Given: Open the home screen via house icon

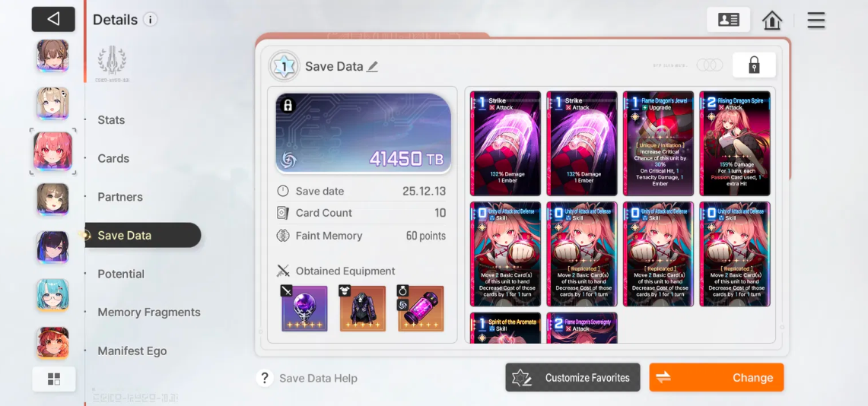Looking at the screenshot, I should 771,21.
